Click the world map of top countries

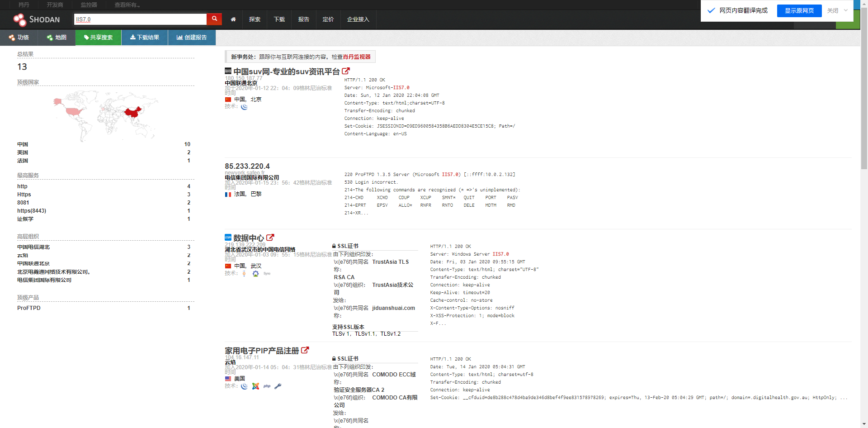[x=105, y=116]
